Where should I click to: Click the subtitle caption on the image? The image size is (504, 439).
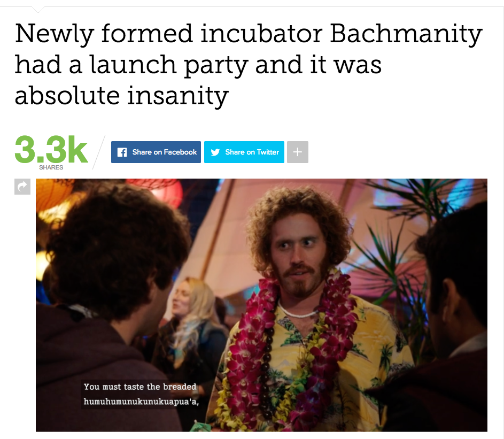[141, 394]
